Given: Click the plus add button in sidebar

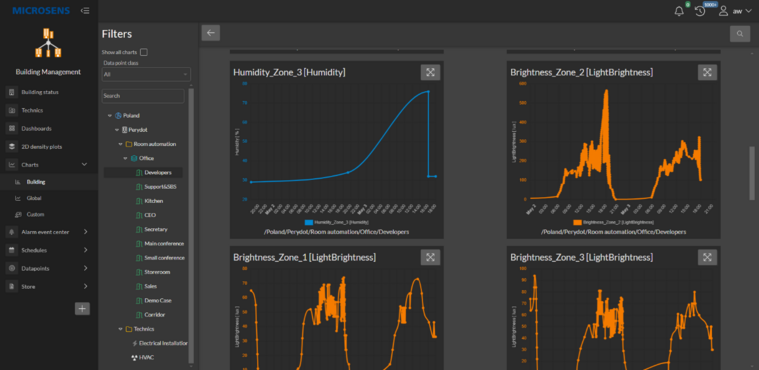Looking at the screenshot, I should (82, 308).
